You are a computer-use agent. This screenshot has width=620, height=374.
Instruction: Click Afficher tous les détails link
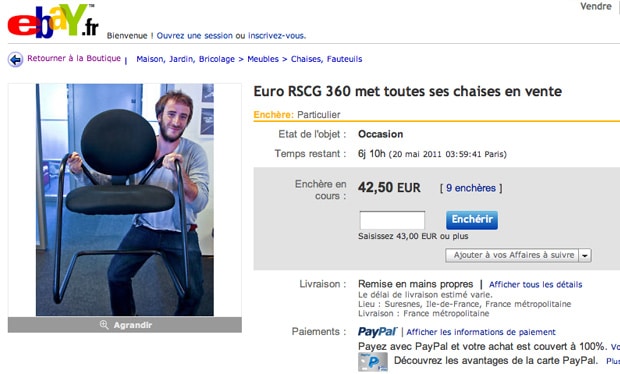click(535, 285)
